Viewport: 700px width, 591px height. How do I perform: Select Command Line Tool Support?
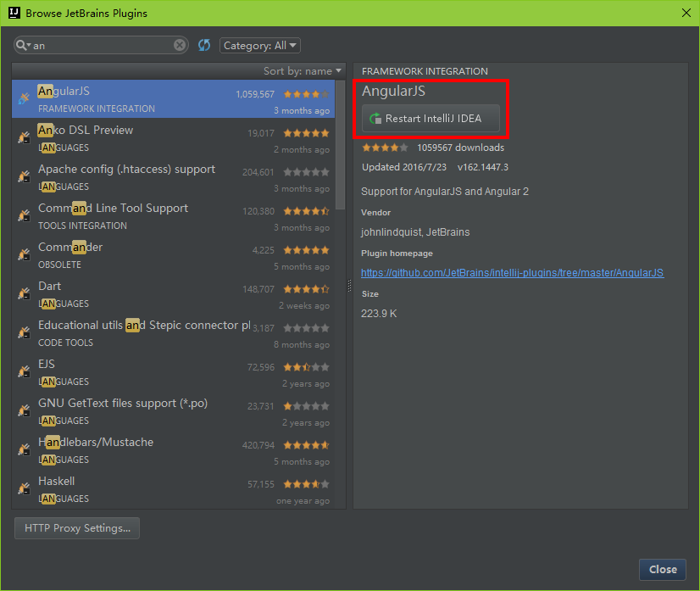pyautogui.click(x=173, y=215)
